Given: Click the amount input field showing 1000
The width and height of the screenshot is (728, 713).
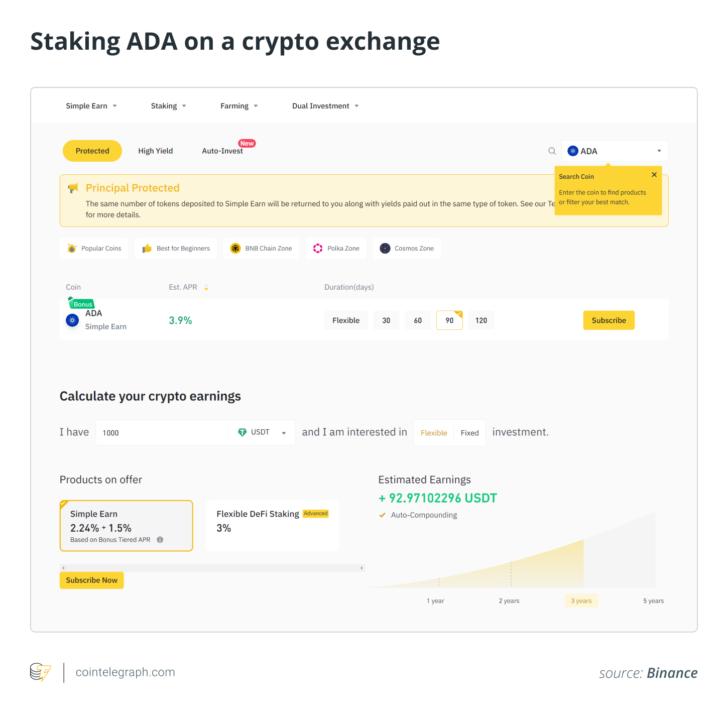Looking at the screenshot, I should point(162,432).
